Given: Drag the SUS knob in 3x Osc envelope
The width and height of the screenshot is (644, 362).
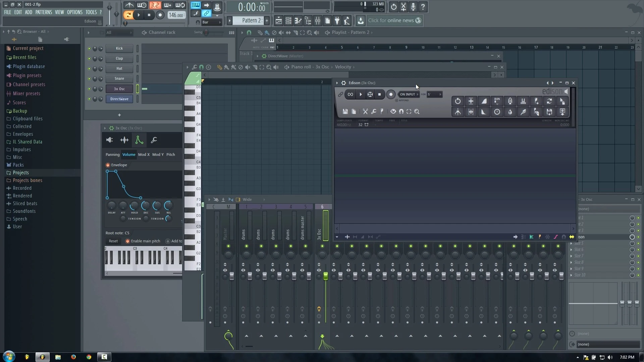Looking at the screenshot, I should click(157, 205).
